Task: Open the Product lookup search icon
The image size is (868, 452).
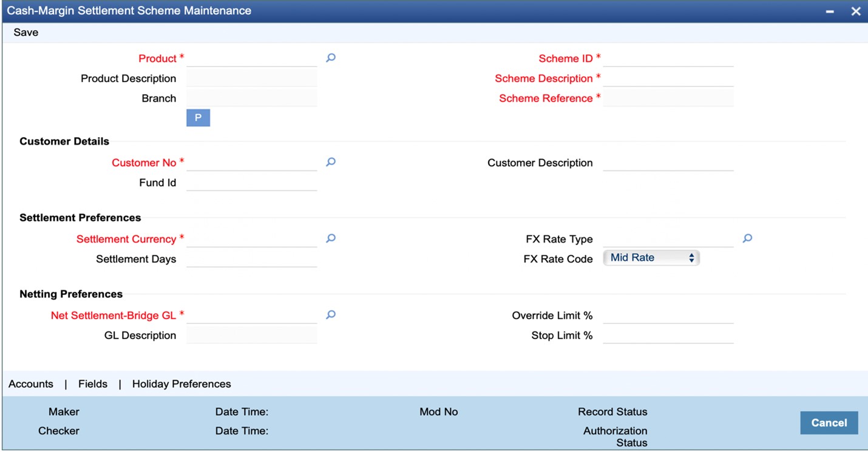Action: tap(331, 58)
